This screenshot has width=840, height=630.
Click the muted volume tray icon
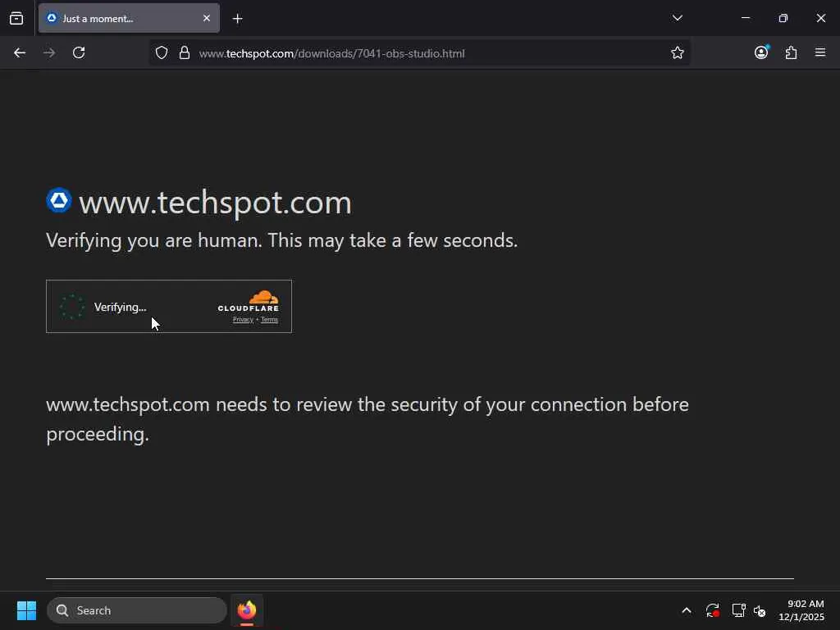tap(760, 610)
